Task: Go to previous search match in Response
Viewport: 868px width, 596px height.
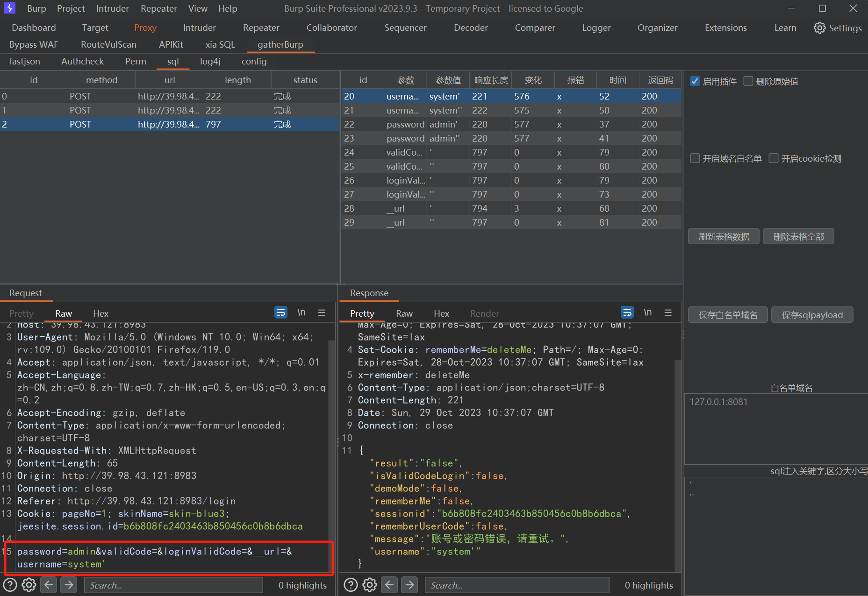Action: 390,585
